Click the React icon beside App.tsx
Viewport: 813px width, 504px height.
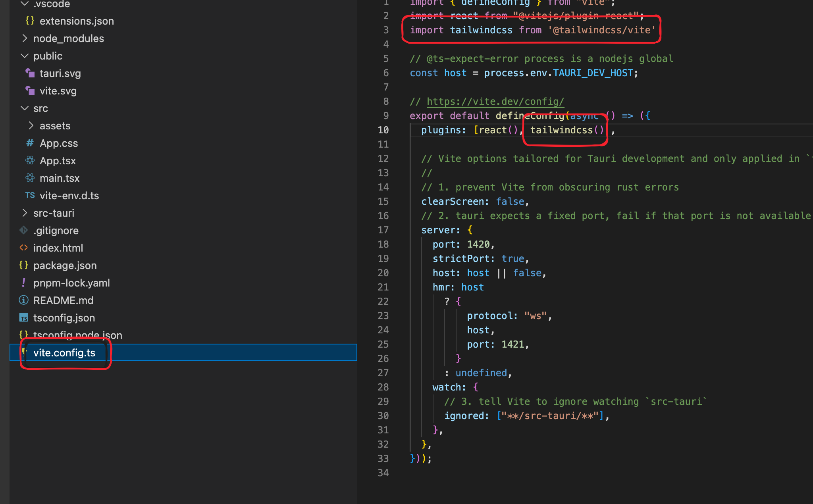[30, 160]
